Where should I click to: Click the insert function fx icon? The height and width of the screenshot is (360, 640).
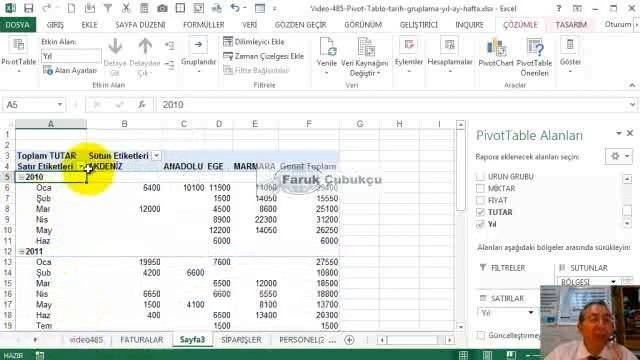pos(142,105)
